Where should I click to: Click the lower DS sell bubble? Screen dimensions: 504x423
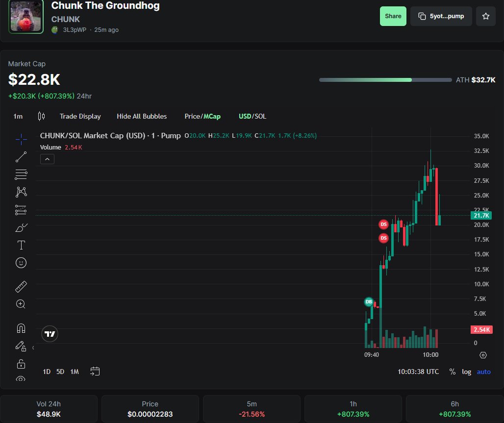383,238
